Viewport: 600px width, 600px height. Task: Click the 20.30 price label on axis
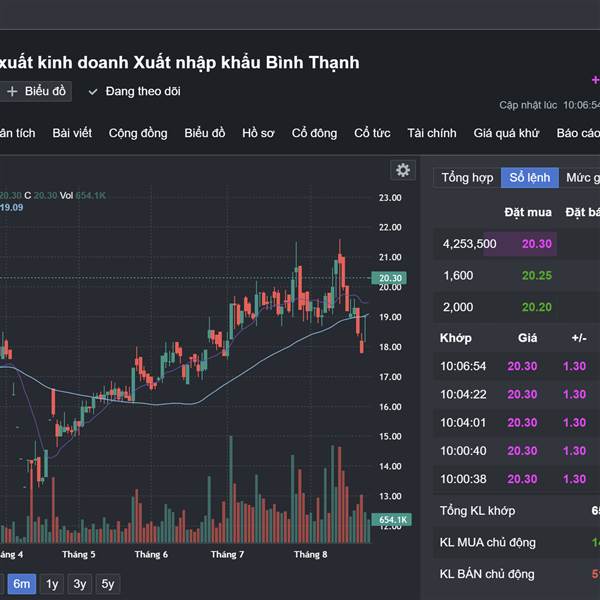point(389,278)
